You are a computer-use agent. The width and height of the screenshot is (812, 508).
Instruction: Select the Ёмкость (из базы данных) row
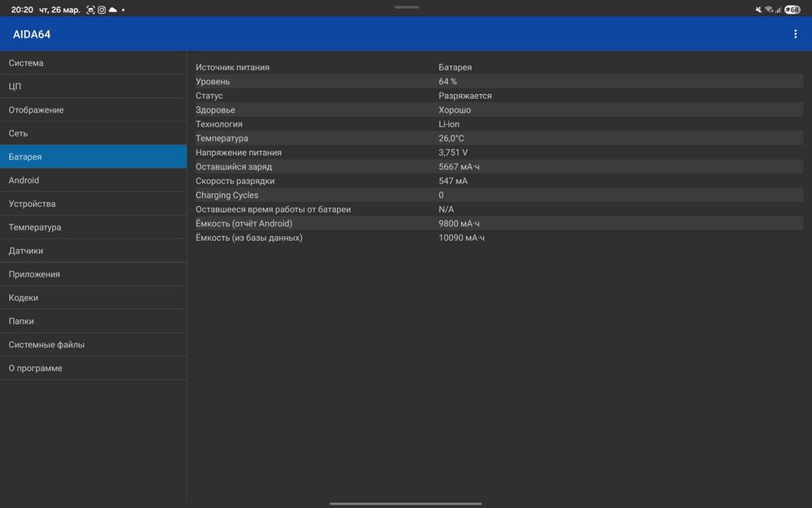499,238
